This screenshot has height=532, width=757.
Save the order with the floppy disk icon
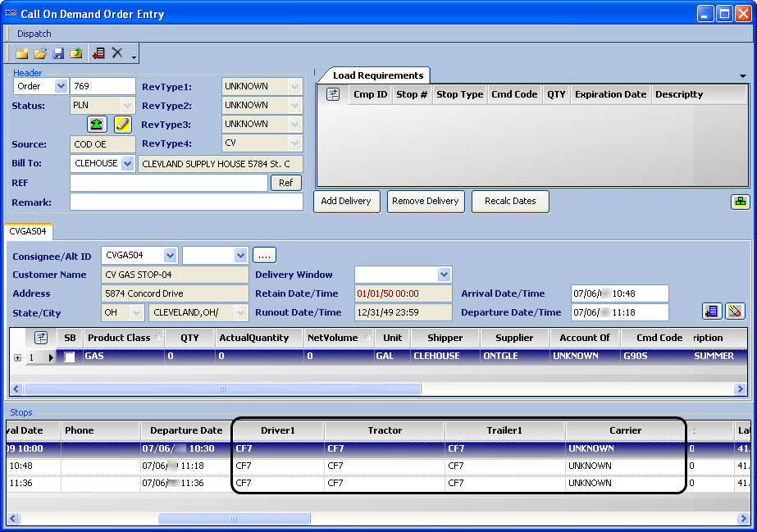[x=58, y=53]
